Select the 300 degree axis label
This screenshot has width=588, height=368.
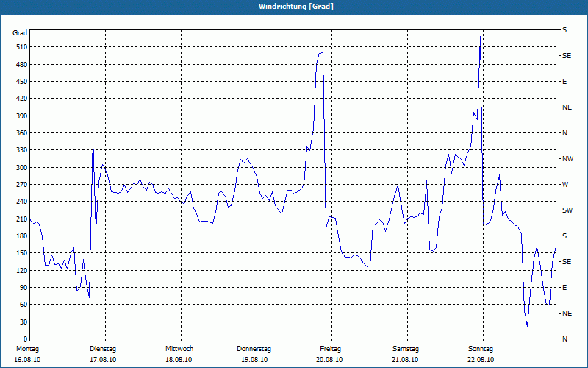[22, 168]
